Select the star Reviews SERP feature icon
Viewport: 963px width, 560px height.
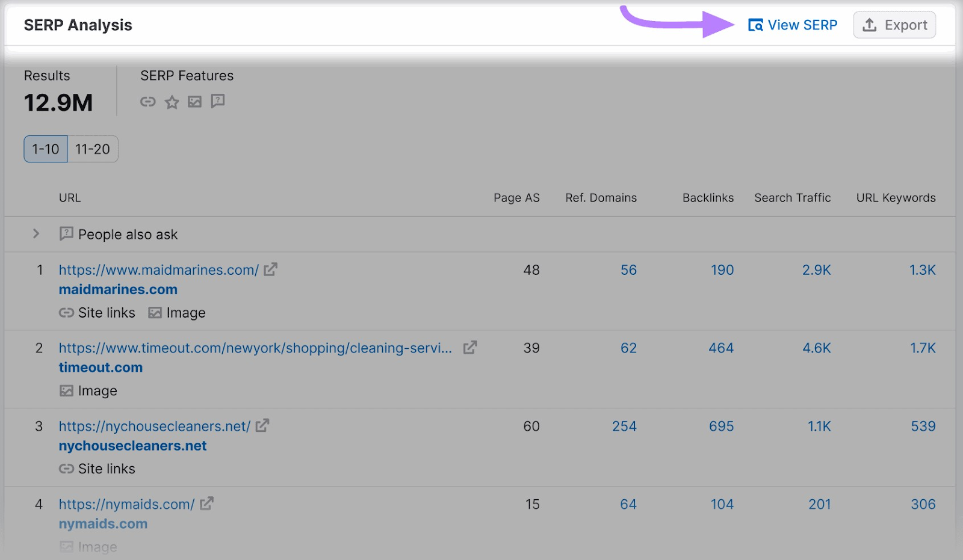click(172, 101)
